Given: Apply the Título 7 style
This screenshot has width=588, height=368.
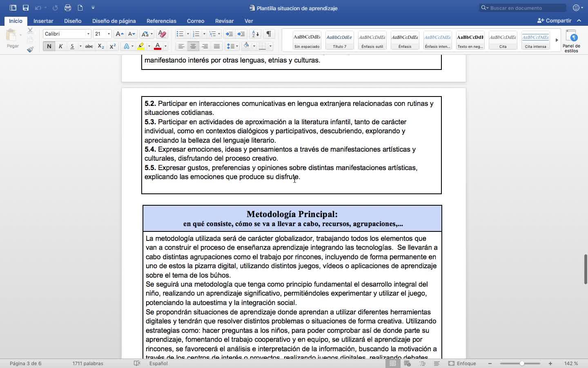Looking at the screenshot, I should 339,40.
